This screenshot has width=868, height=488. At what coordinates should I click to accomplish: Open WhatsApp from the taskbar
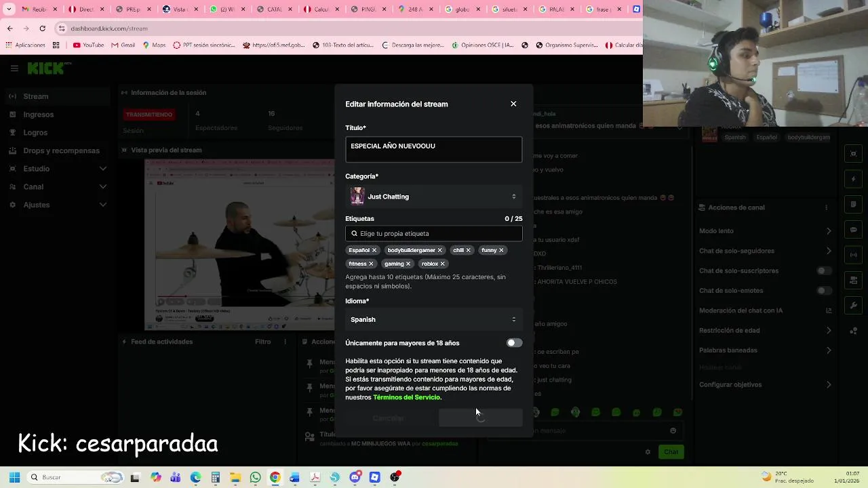point(255,477)
